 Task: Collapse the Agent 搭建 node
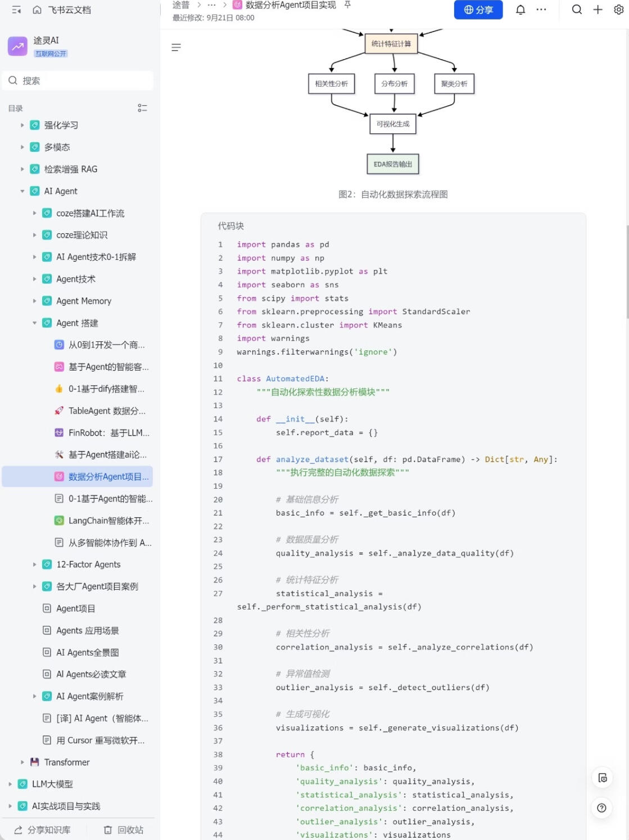34,323
